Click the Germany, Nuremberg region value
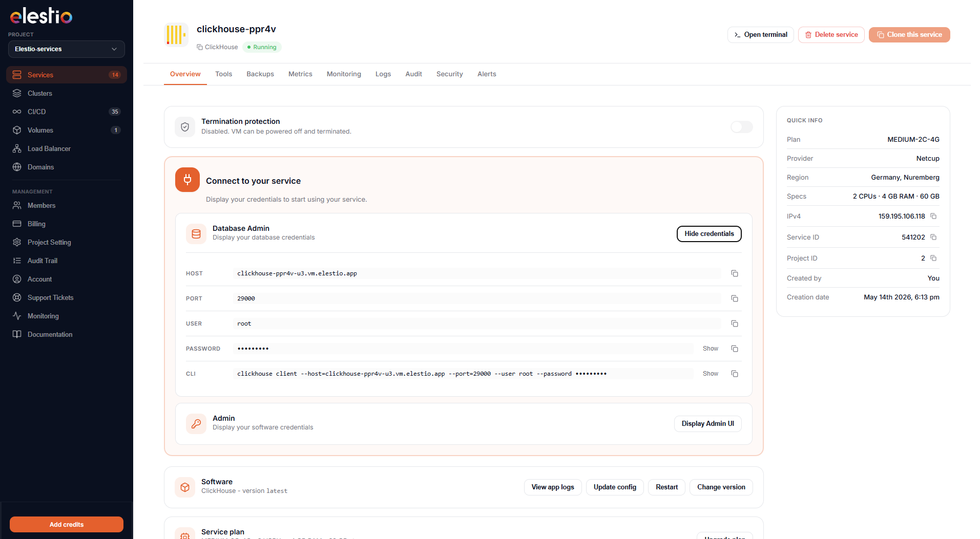This screenshot has width=980, height=539. pos(905,177)
